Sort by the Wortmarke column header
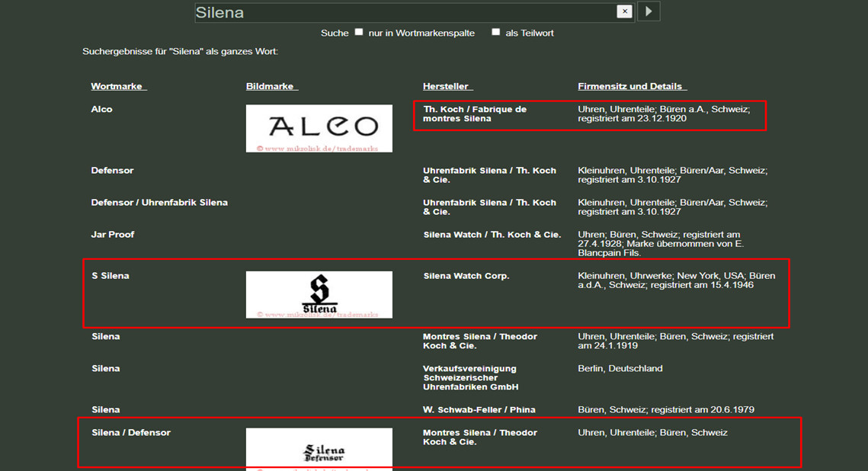This screenshot has height=471, width=868. coord(118,86)
